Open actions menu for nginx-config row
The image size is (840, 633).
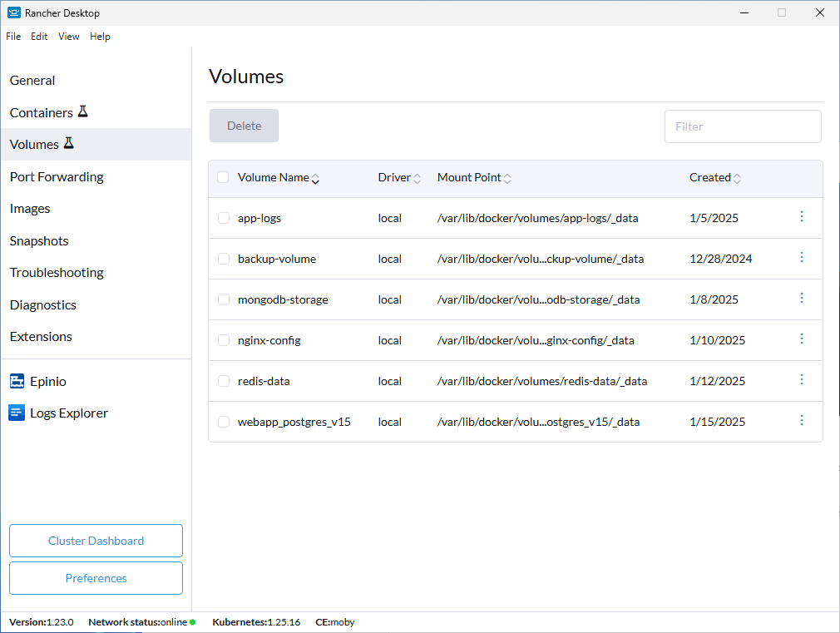pyautogui.click(x=802, y=339)
